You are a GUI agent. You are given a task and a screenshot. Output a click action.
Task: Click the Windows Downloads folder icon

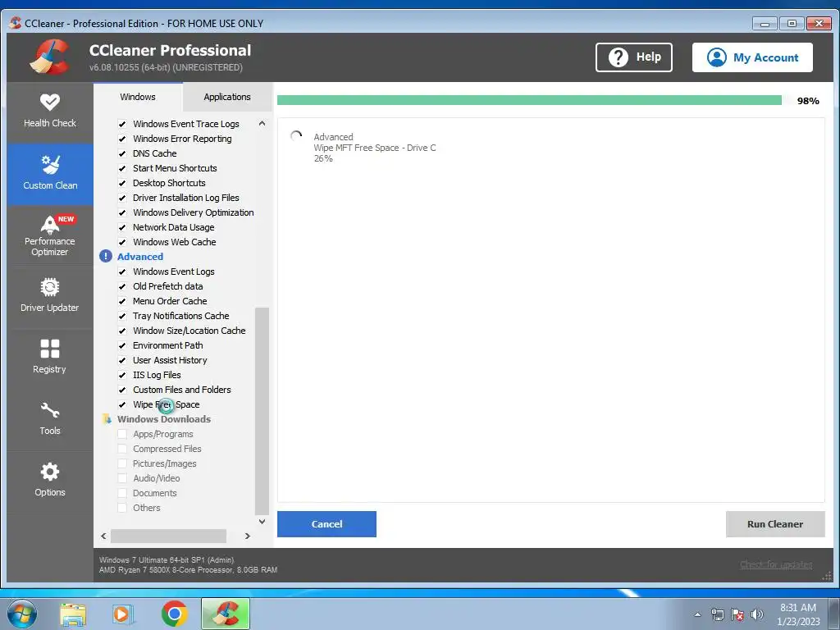tap(107, 419)
